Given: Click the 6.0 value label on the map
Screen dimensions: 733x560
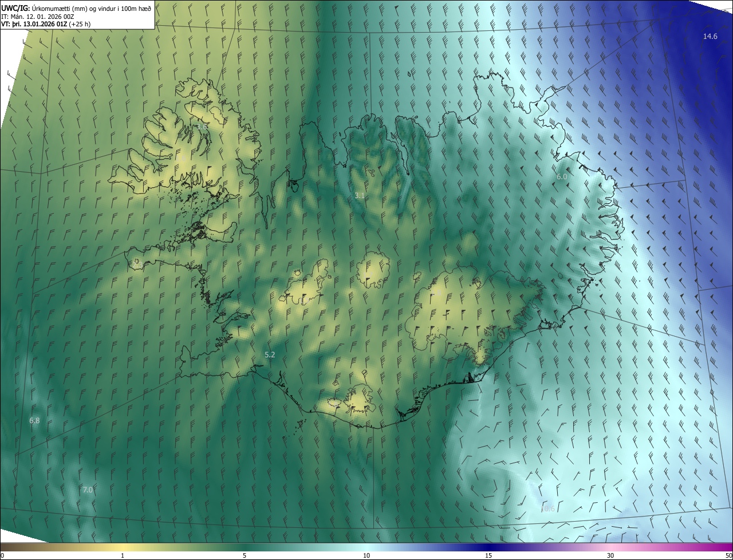Looking at the screenshot, I should [562, 177].
